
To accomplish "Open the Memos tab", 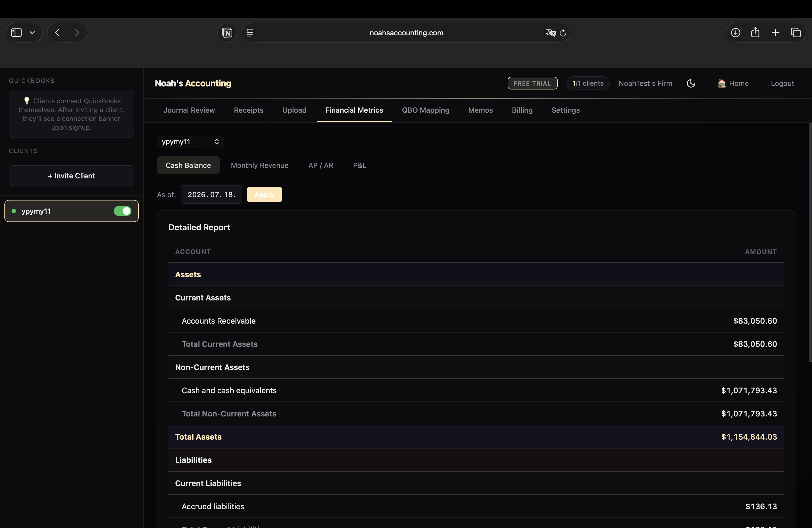I will pyautogui.click(x=480, y=110).
